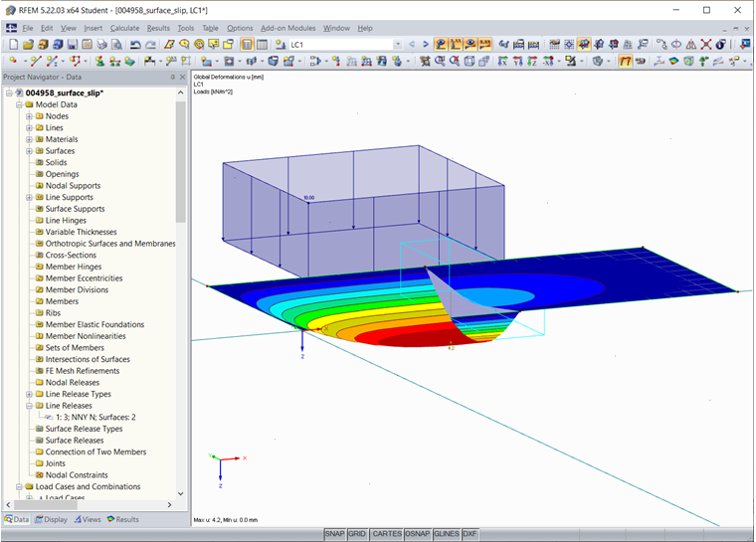The width and height of the screenshot is (756, 542).
Task: Collapse the Line Releases folder
Action: point(29,406)
